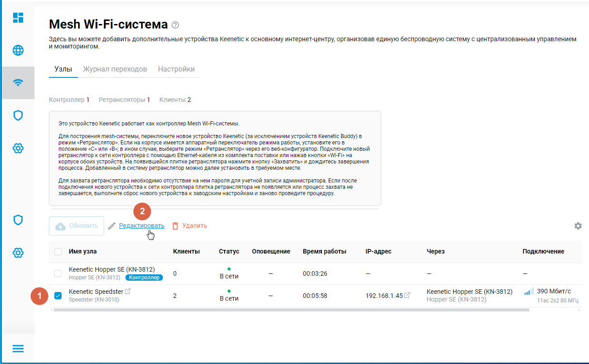The width and height of the screenshot is (589, 364).
Task: Toggle the select-all checkbox in table header
Action: pos(58,252)
